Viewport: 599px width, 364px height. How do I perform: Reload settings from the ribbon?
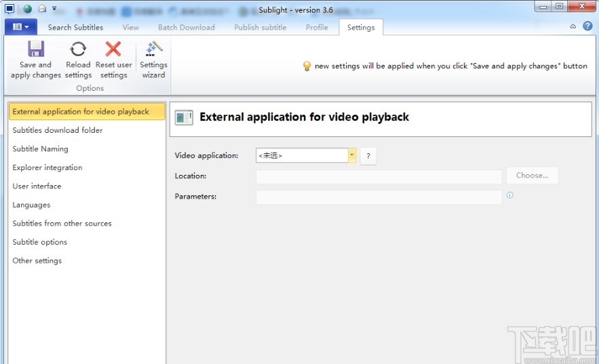pos(78,49)
